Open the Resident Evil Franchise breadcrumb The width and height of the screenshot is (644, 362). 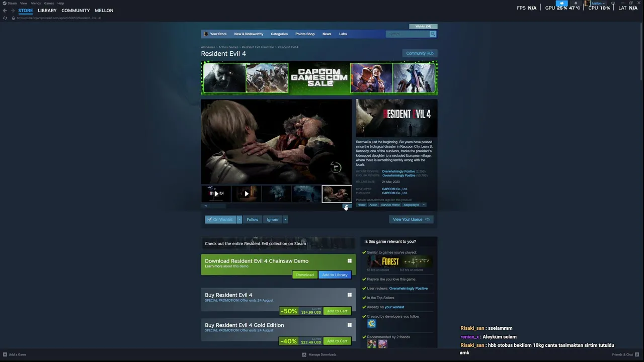pos(258,47)
